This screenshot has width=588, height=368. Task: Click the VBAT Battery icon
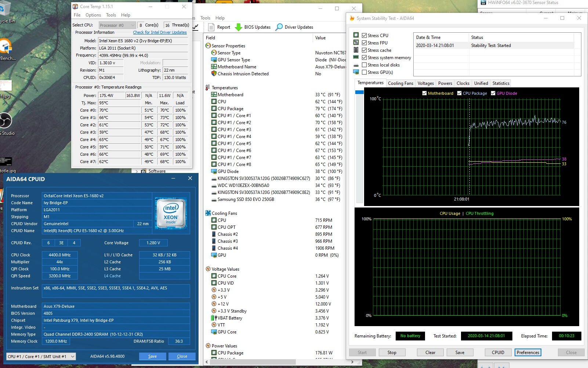pyautogui.click(x=214, y=318)
